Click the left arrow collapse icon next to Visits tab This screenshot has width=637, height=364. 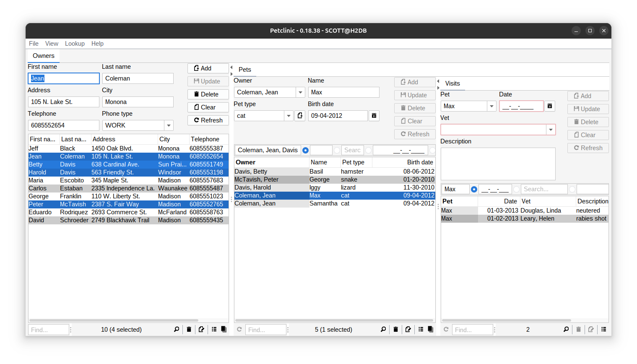438,81
